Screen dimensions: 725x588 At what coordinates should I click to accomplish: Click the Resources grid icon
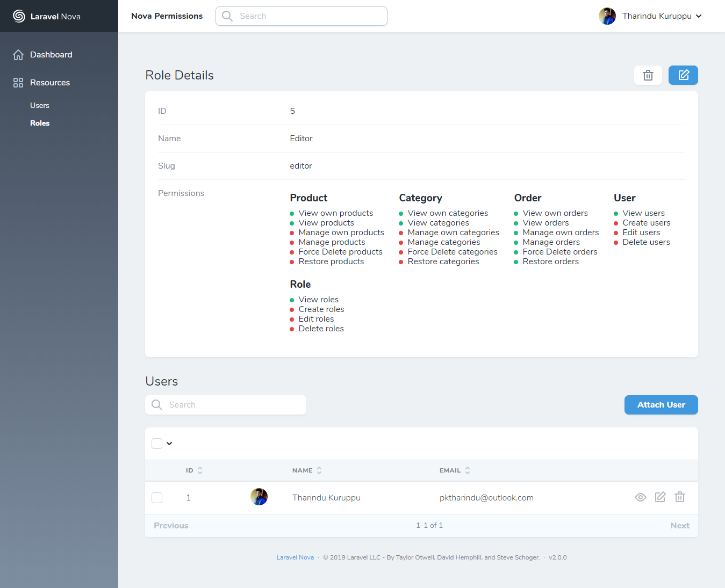click(18, 83)
